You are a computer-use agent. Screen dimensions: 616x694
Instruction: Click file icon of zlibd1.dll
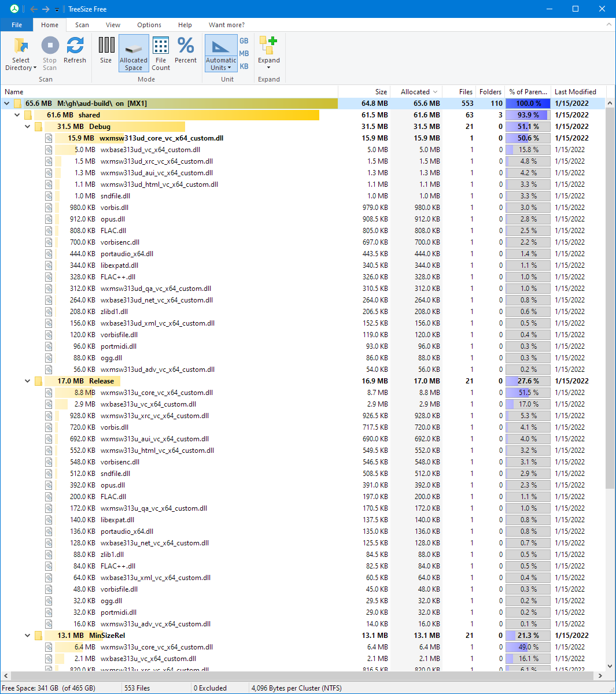[x=49, y=312]
